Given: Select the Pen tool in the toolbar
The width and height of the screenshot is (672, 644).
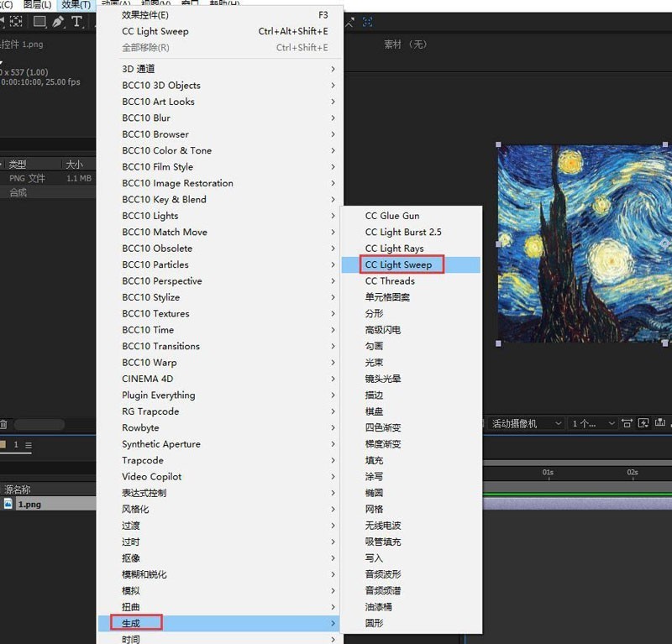Looking at the screenshot, I should [x=58, y=23].
